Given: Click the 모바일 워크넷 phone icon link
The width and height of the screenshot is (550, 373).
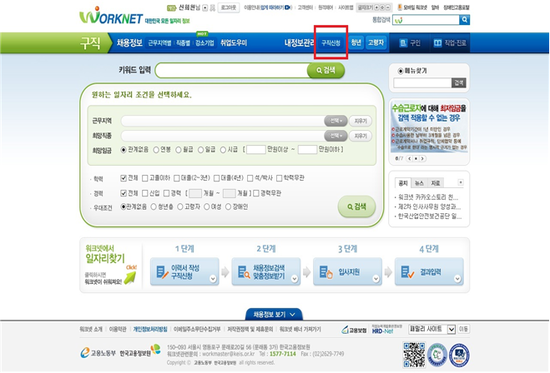Looking at the screenshot, I should pyautogui.click(x=412, y=7).
